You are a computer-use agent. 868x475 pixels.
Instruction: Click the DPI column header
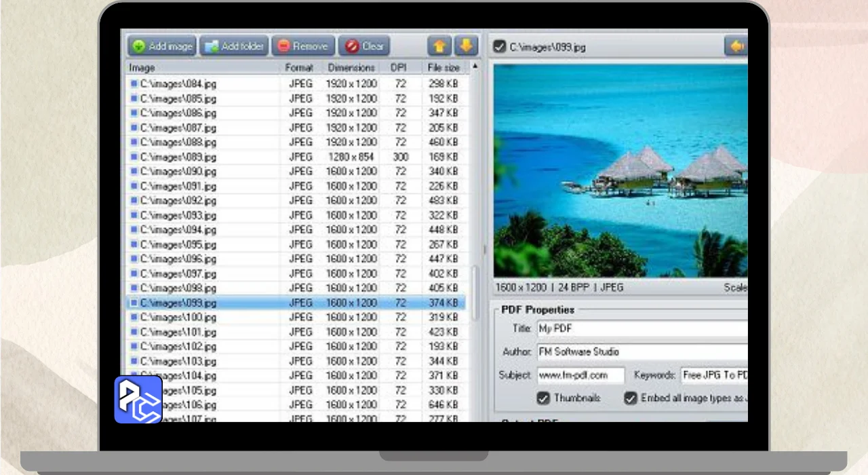pos(398,68)
